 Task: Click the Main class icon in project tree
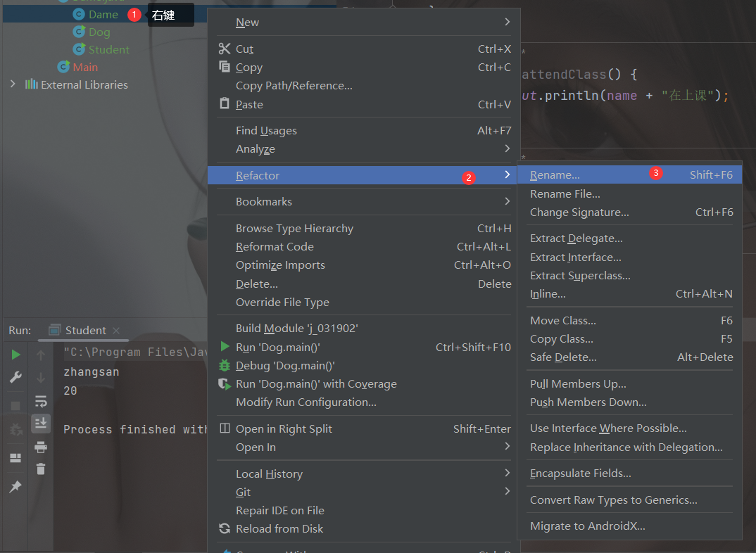tap(63, 66)
